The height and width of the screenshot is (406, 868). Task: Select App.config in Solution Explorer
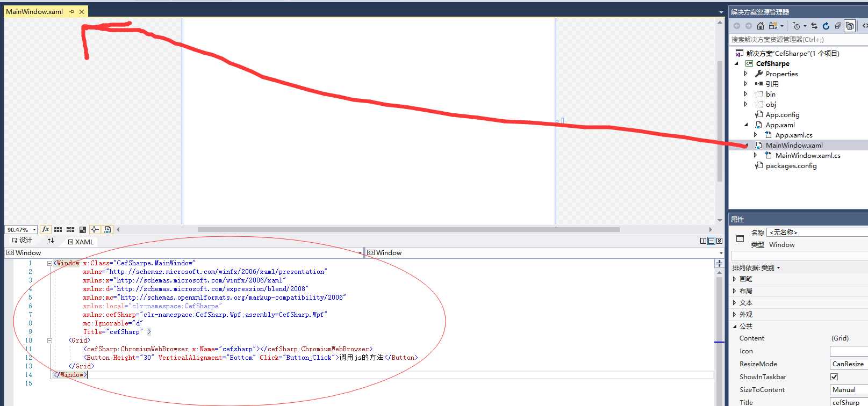[782, 114]
